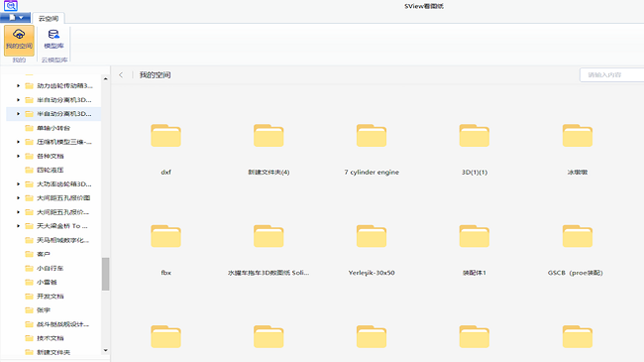Open the blue file menu dropdown
Image resolution: width=644 pixels, height=362 pixels.
(x=15, y=18)
